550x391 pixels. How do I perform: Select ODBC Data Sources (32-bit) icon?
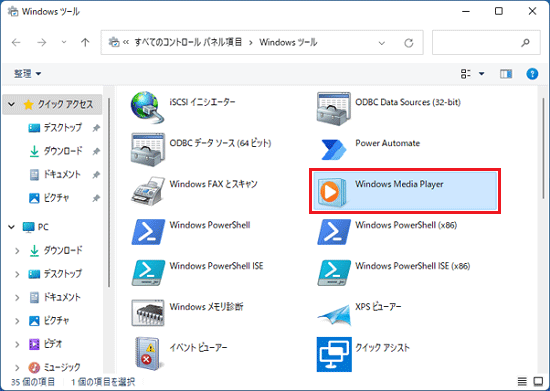tap(334, 109)
